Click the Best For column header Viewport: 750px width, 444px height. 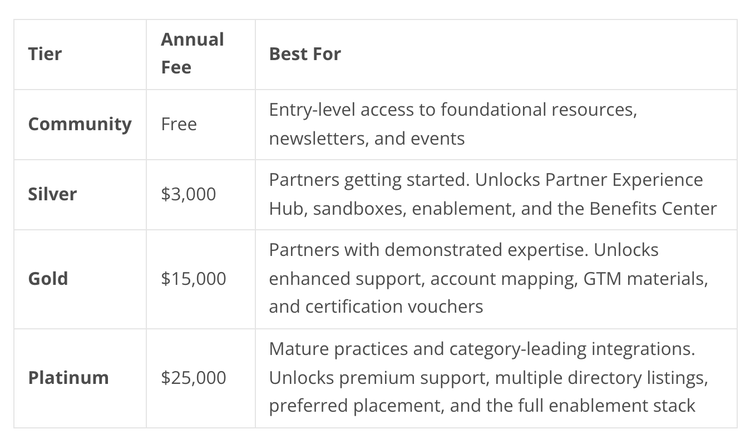pos(305,54)
